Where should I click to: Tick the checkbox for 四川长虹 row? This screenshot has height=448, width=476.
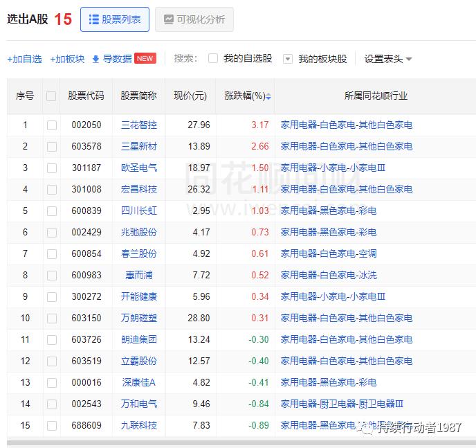pyautogui.click(x=51, y=211)
